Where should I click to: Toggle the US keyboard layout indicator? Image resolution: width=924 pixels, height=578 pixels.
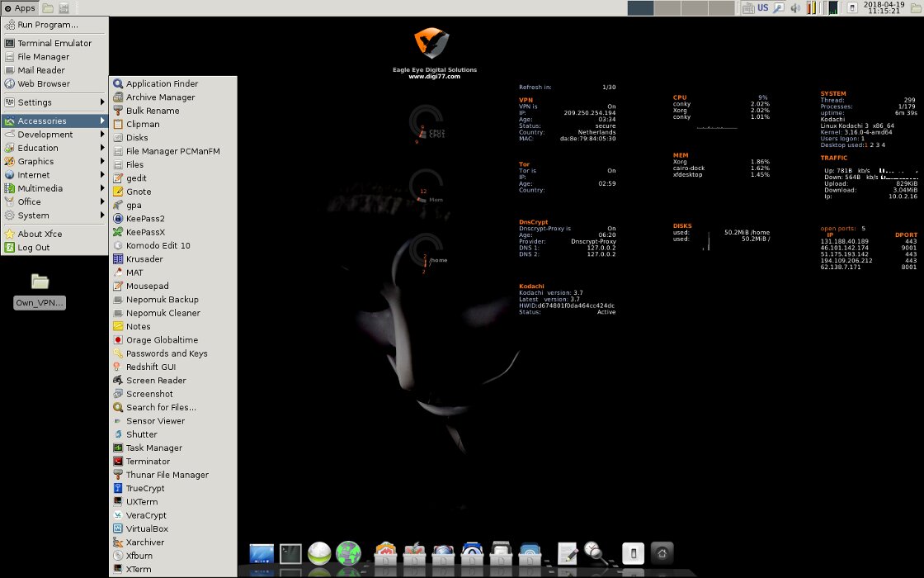point(762,8)
